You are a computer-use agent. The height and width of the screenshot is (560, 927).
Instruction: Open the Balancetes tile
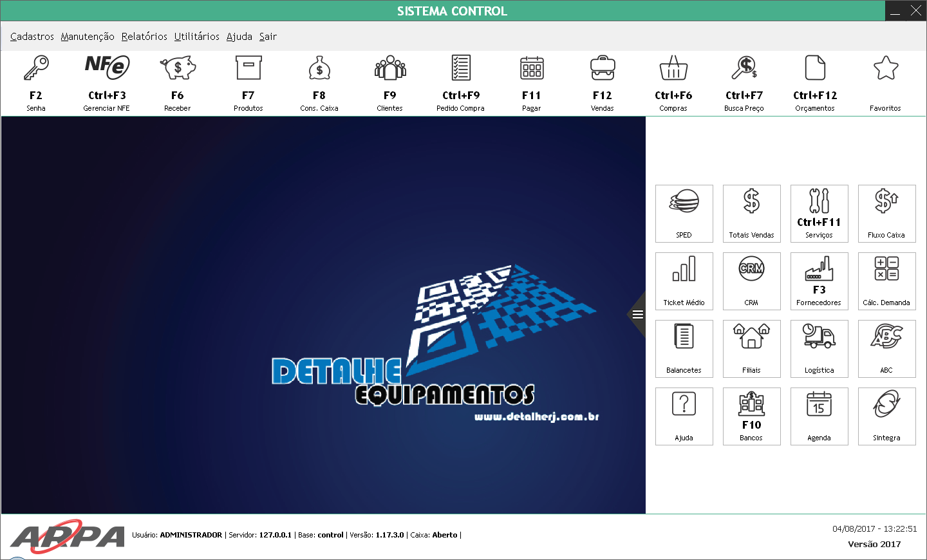(684, 349)
